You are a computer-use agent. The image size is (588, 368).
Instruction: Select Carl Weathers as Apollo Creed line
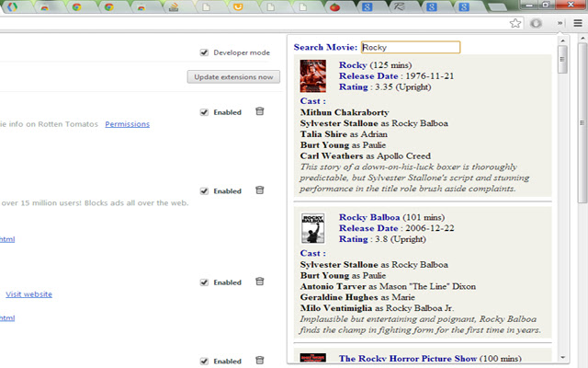[x=366, y=155]
